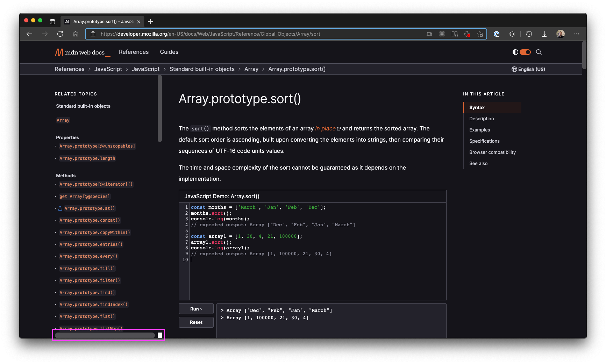Click the contrast theme half-circle icon
Viewport: 606px width, 364px height.
pos(515,52)
